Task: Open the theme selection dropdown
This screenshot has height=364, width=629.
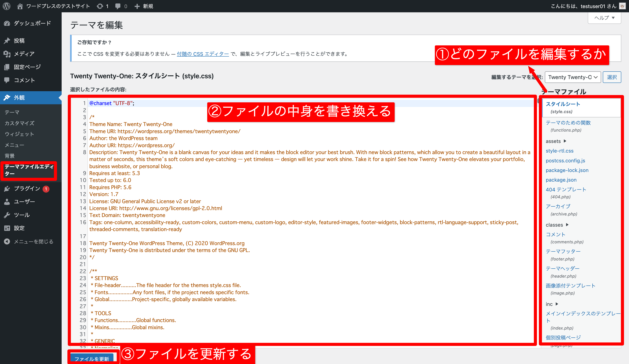Action: (573, 77)
